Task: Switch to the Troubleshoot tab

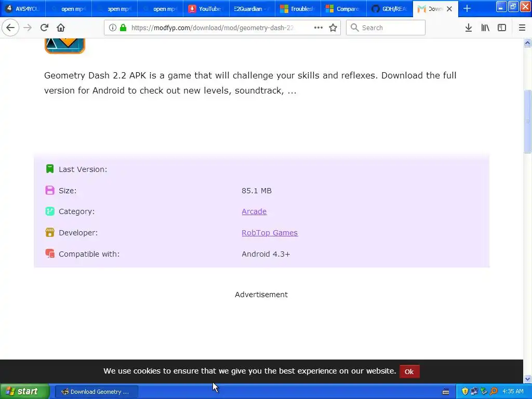Action: pos(298,9)
